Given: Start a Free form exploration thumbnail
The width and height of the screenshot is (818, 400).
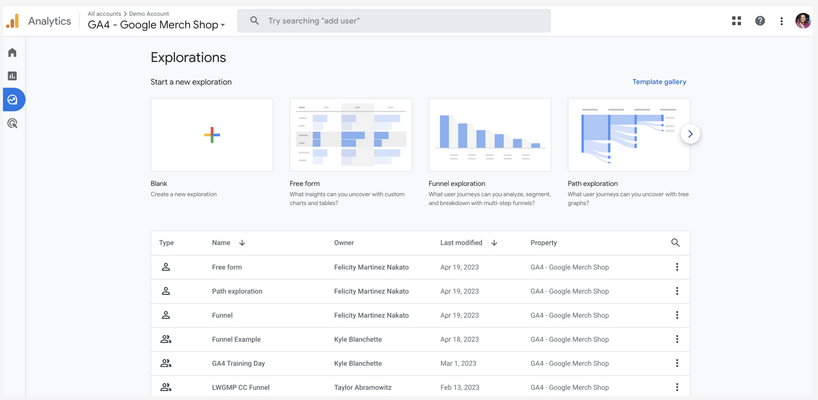Looking at the screenshot, I should pyautogui.click(x=351, y=135).
